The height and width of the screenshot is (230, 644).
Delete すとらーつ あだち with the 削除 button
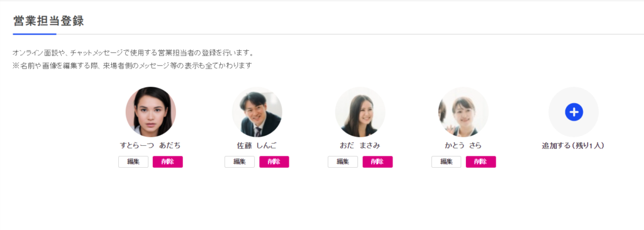[167, 162]
